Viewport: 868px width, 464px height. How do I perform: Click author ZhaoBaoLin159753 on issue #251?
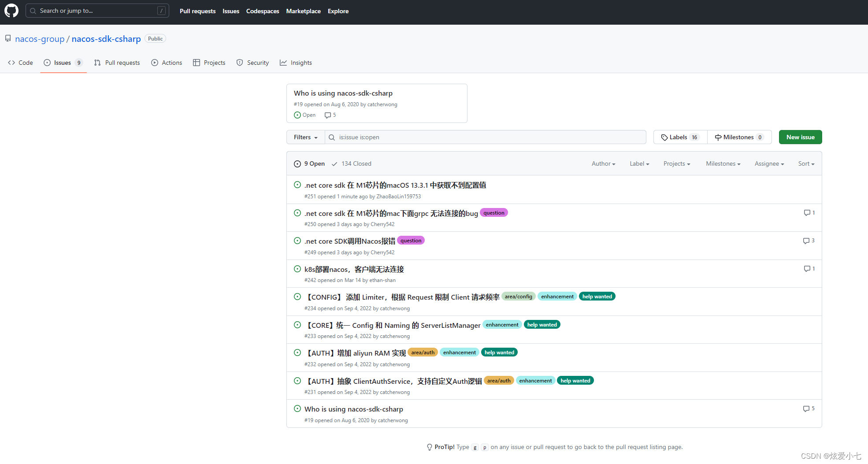[399, 197]
